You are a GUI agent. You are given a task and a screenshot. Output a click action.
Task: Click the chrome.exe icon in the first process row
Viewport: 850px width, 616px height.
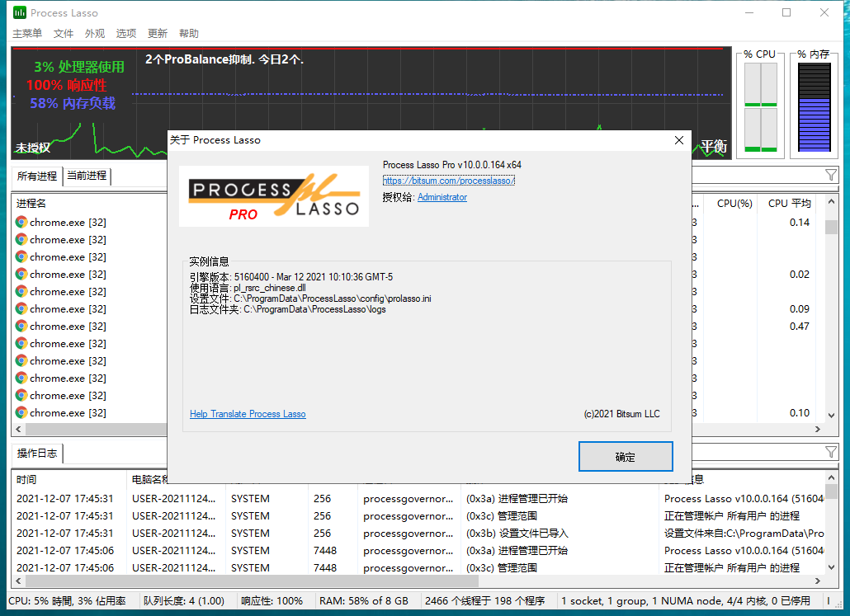point(20,222)
